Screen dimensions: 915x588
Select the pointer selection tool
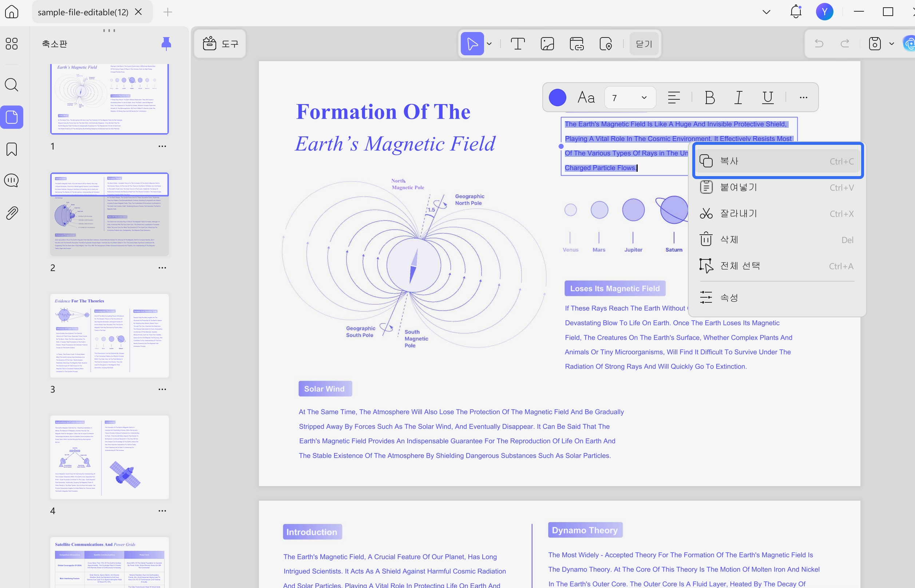[x=472, y=44]
